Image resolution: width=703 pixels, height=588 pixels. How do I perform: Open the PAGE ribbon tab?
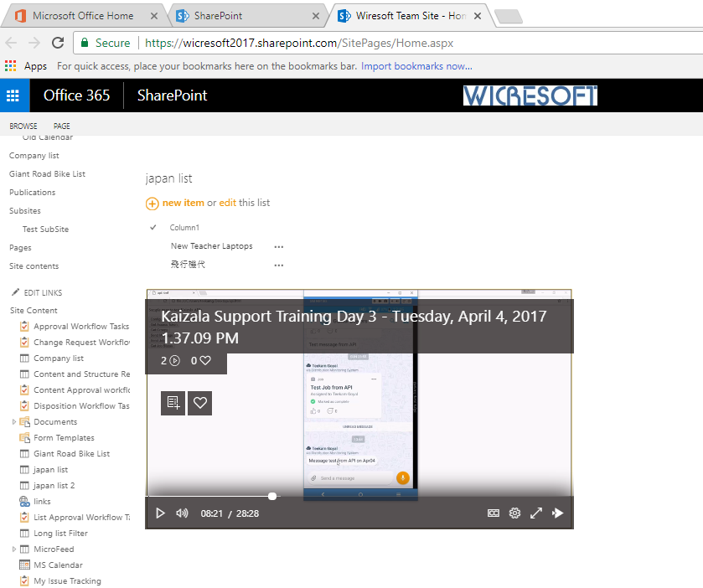tap(62, 126)
